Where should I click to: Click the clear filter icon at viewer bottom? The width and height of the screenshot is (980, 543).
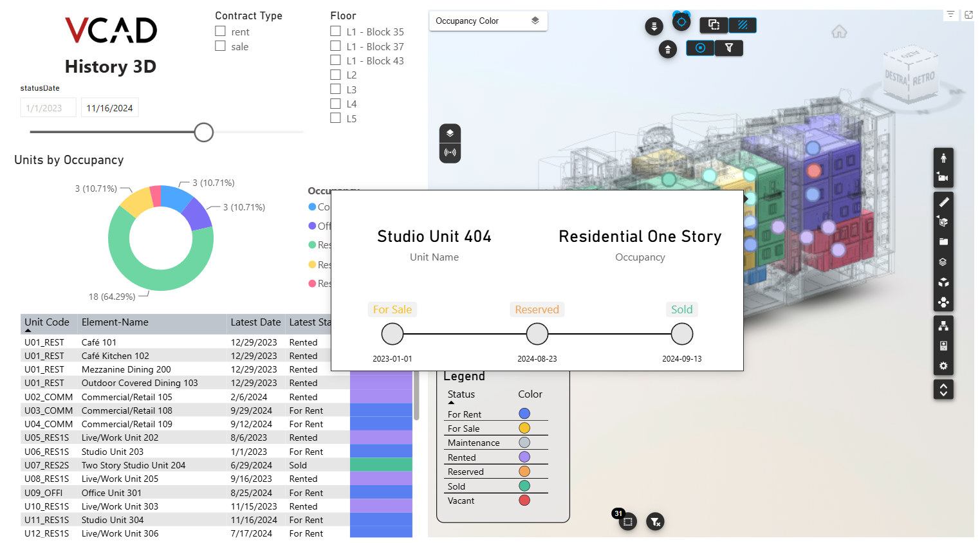click(655, 521)
